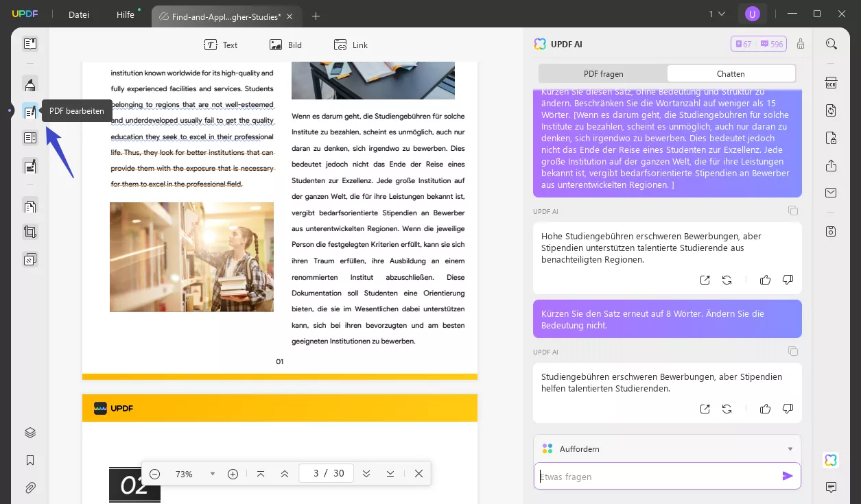The image size is (861, 504).
Task: Open the bookmarks panel icon
Action: pyautogui.click(x=30, y=460)
